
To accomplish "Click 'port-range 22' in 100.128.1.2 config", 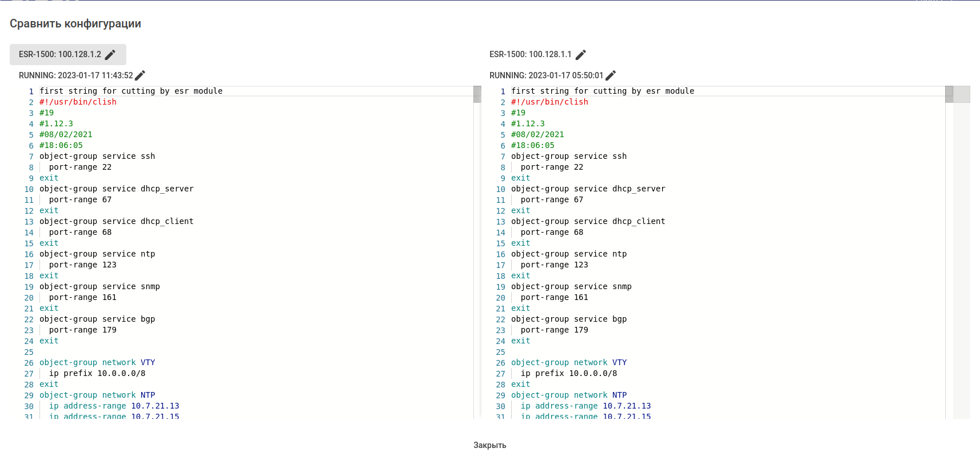I will click(80, 167).
